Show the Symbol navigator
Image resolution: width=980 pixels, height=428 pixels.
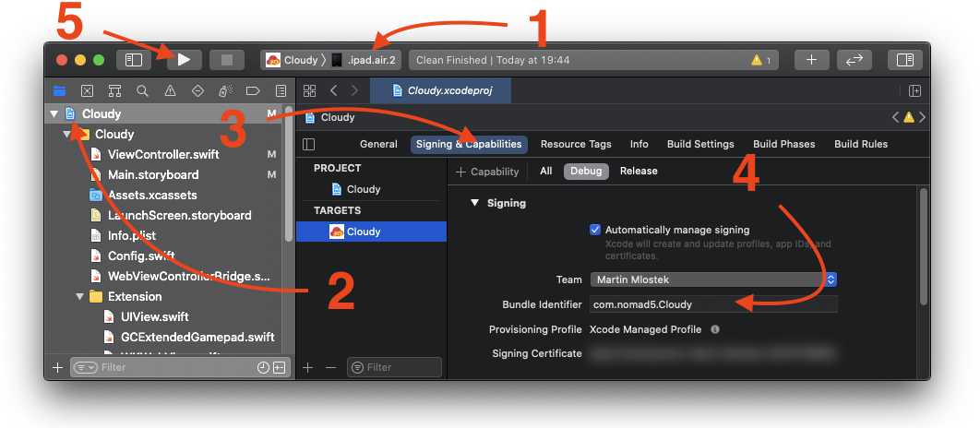coord(114,91)
